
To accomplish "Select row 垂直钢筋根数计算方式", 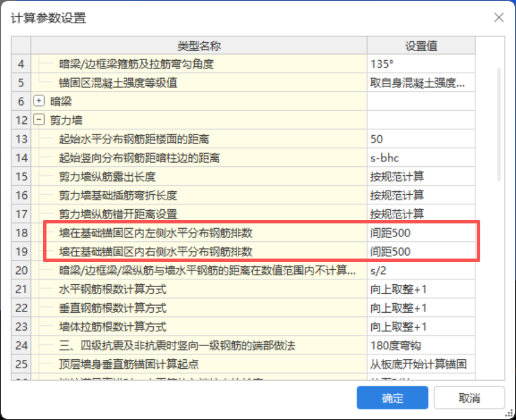I will [x=199, y=307].
